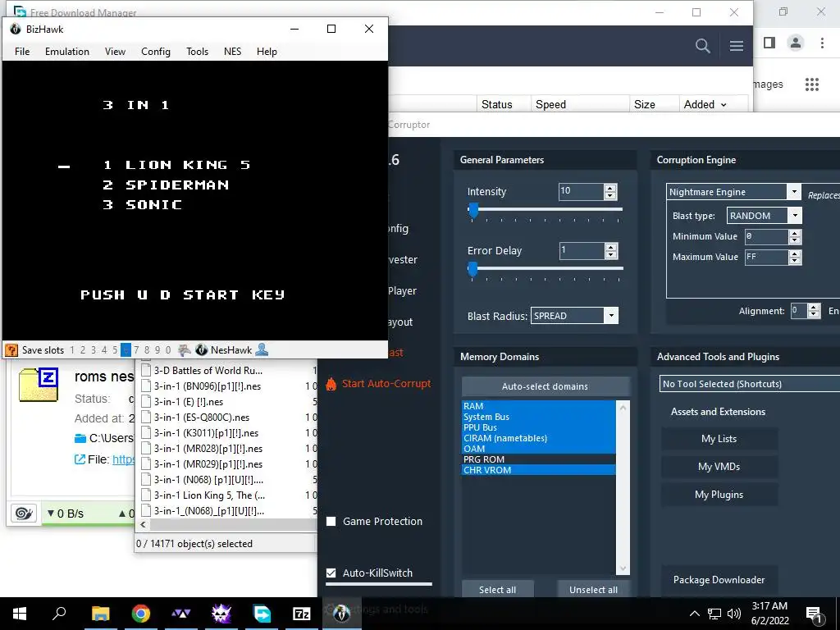
Task: Click Start Auto-Corrupt
Action: [x=386, y=384]
